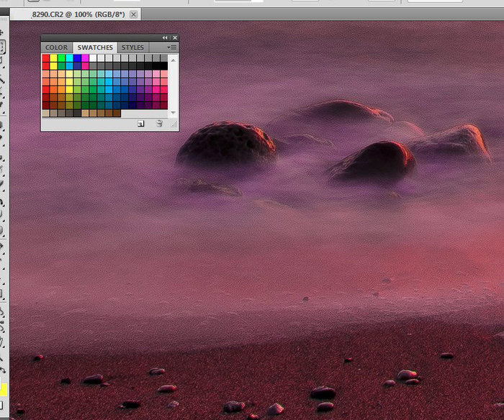Close the 8290.CR2 document tab
Screen dimensions: 504x420
click(133, 14)
